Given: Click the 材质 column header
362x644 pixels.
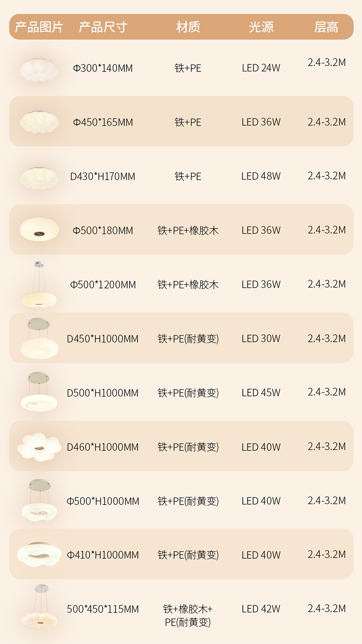Looking at the screenshot, I should coord(188,27).
